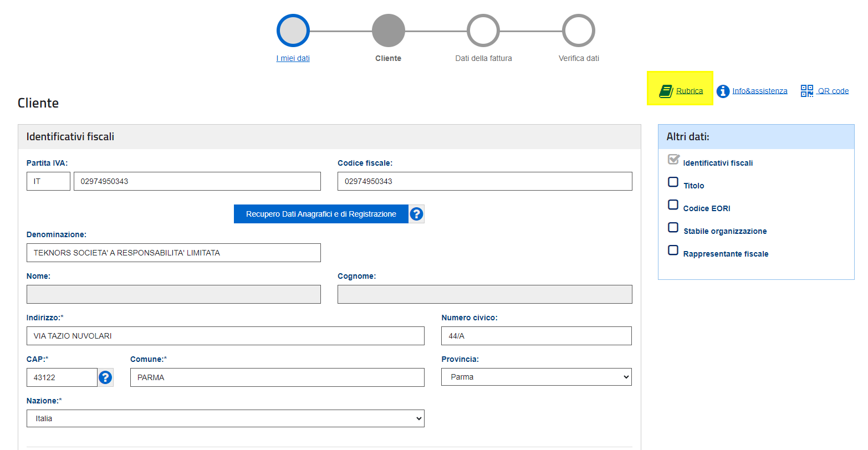
Task: Check the Stabile organizzazione option
Action: (673, 227)
